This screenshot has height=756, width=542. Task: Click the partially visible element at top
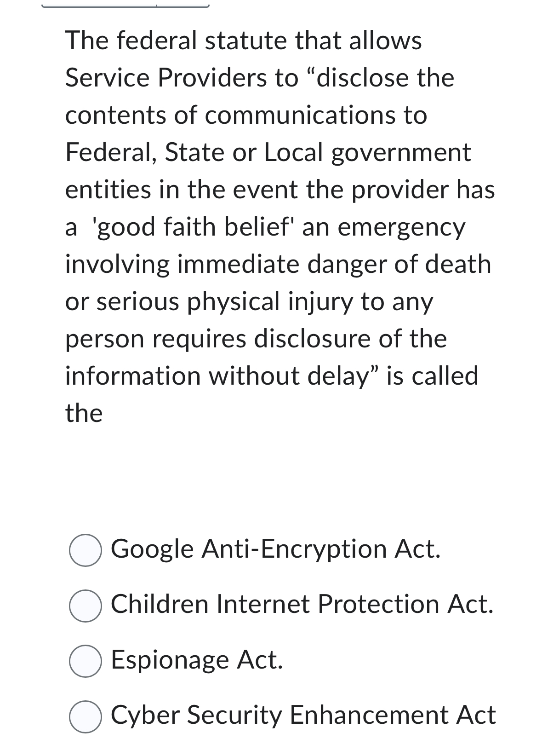tap(124, 6)
